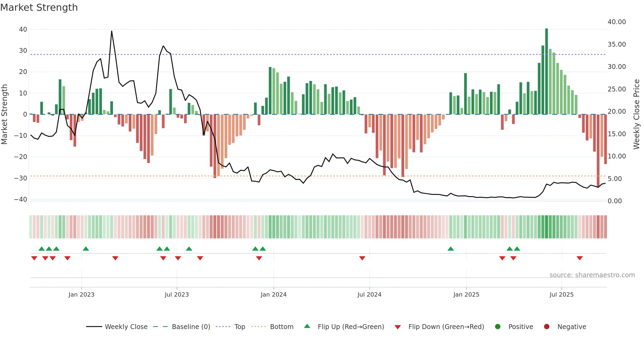This screenshot has width=644, height=362.
Task: Click the Jan 2025 axis label
Action: [x=466, y=294]
